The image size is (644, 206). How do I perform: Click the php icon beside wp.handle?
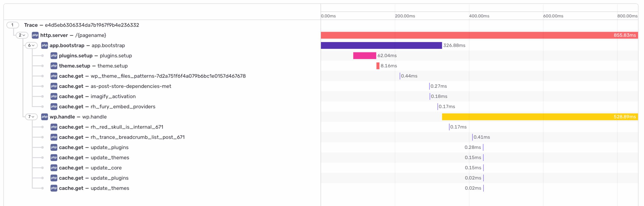coord(45,117)
